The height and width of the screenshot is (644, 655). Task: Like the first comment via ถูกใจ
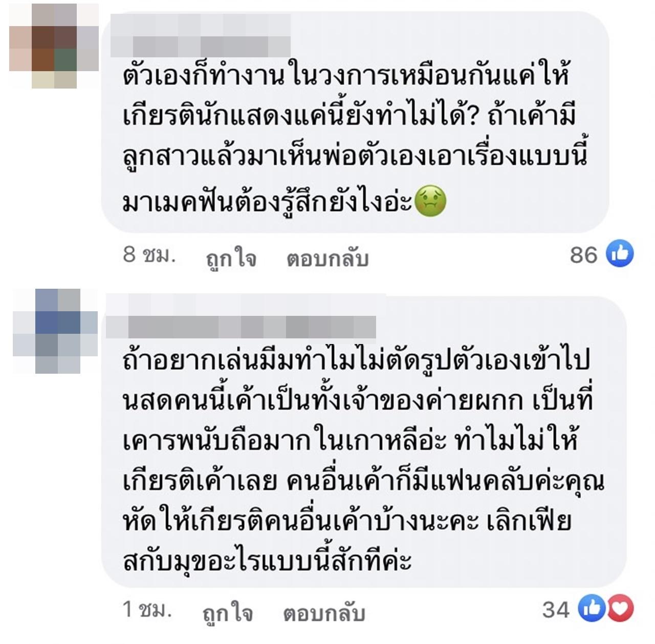(x=231, y=259)
